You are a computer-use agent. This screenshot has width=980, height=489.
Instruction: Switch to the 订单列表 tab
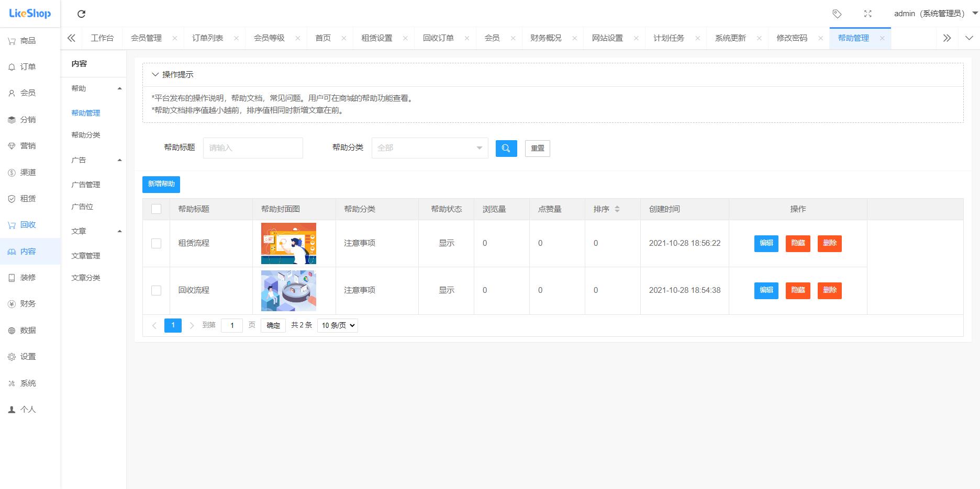(208, 38)
